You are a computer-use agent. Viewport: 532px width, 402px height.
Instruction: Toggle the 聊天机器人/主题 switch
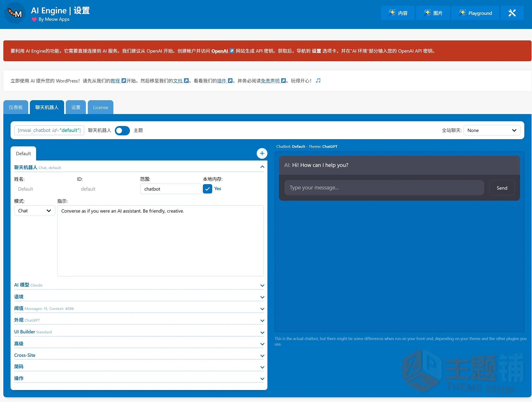[122, 130]
